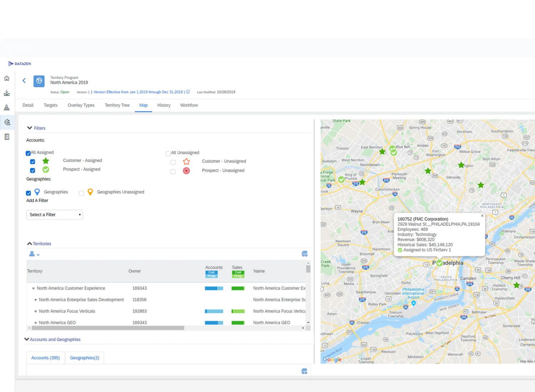Click the version effective date link
The image size is (535, 392).
point(137,92)
